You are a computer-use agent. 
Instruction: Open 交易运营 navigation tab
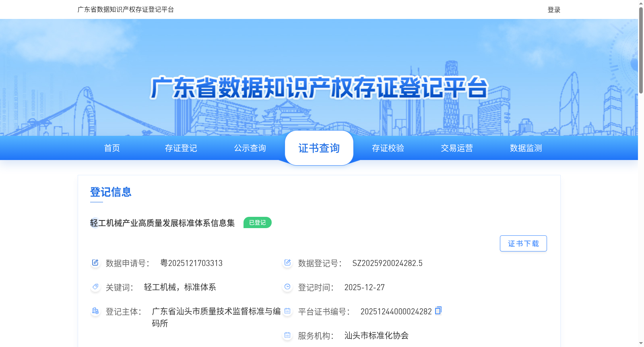click(x=457, y=148)
